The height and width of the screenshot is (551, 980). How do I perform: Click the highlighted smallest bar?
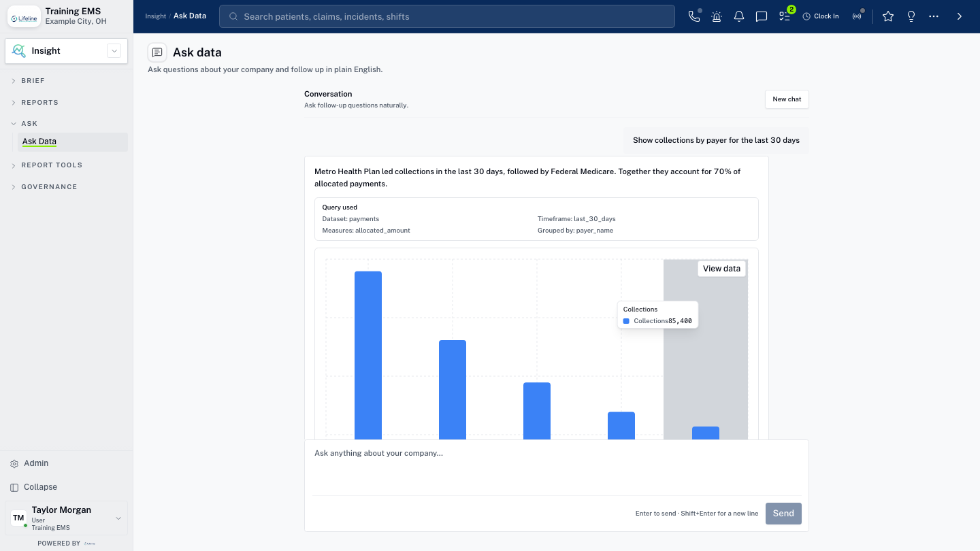tap(706, 433)
